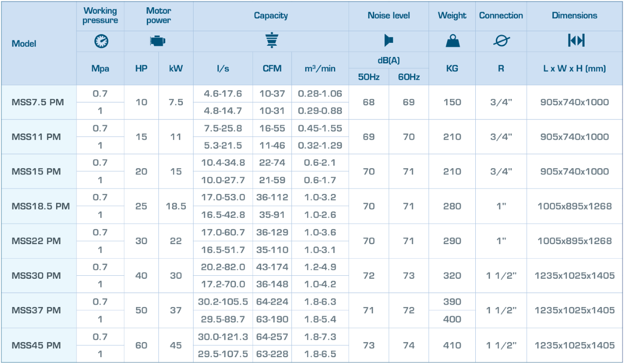The image size is (624, 364).
Task: Click the CFM column header
Action: (272, 68)
